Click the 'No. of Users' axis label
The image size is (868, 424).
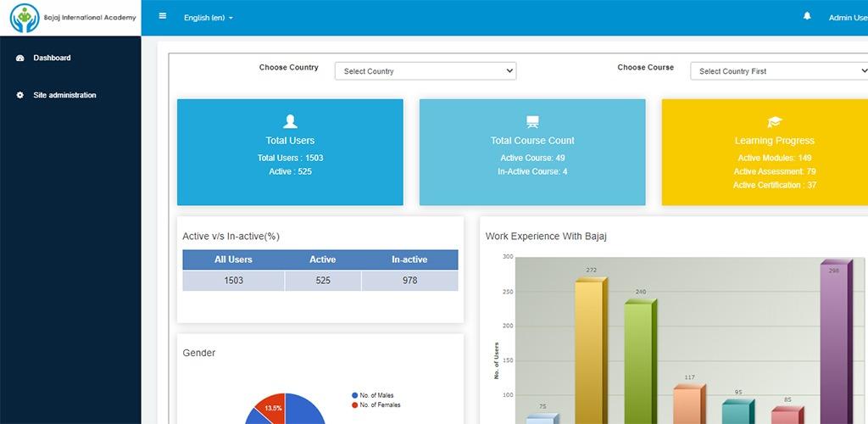tap(497, 360)
